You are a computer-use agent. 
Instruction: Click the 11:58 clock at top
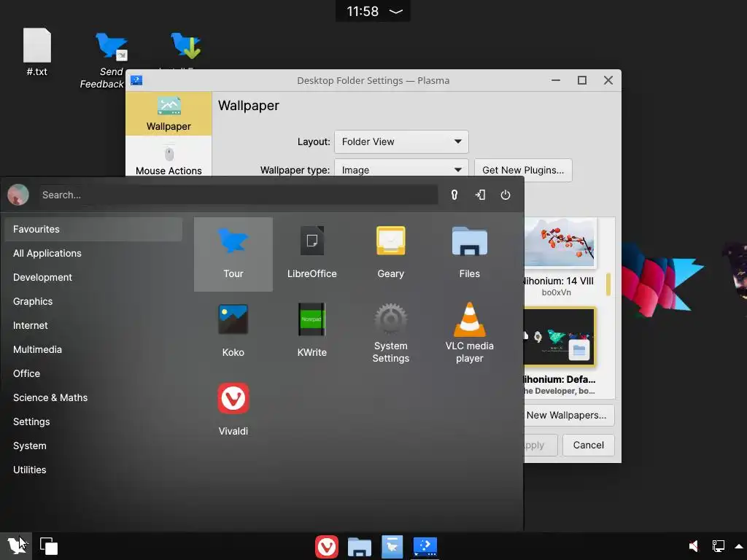coord(363,12)
